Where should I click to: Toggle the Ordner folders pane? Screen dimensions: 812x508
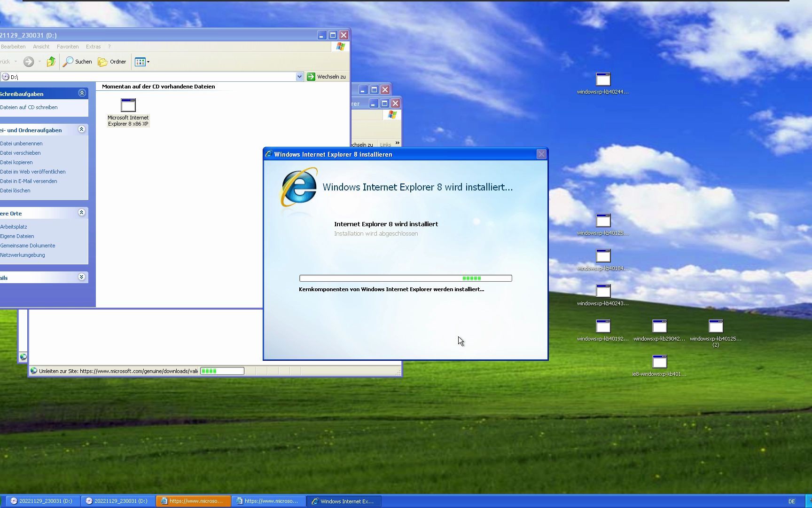pyautogui.click(x=112, y=62)
